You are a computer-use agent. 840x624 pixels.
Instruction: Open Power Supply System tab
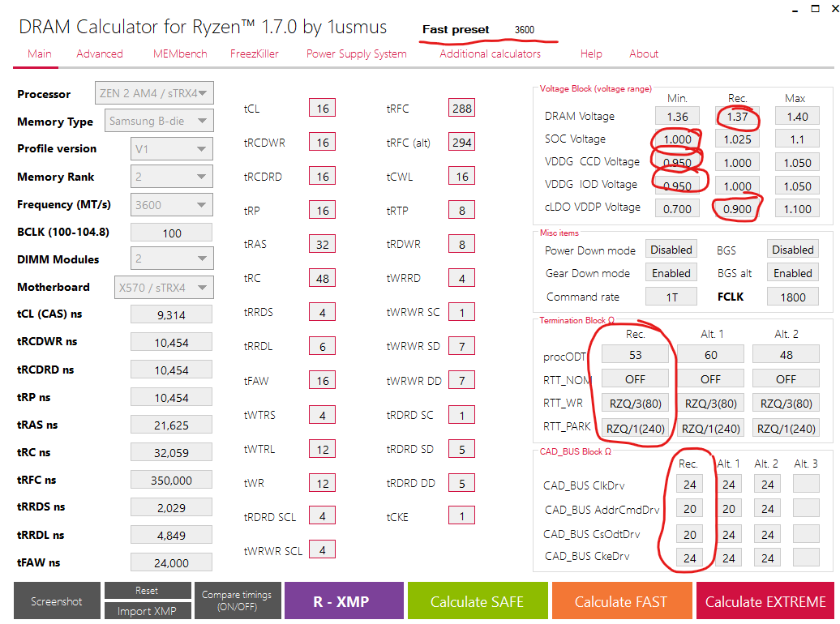pos(356,53)
